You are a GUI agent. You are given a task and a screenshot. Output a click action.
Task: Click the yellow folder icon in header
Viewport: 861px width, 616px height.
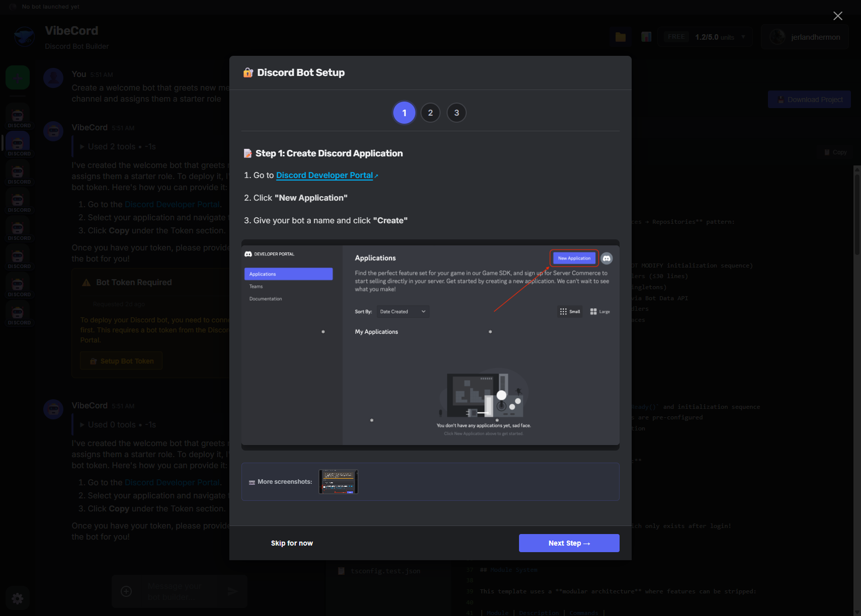click(621, 37)
